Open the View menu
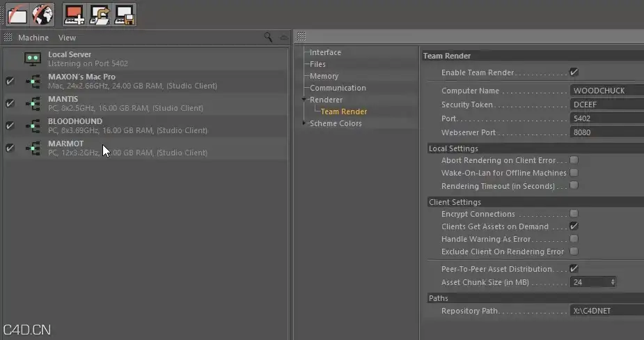The image size is (644, 340). point(67,38)
